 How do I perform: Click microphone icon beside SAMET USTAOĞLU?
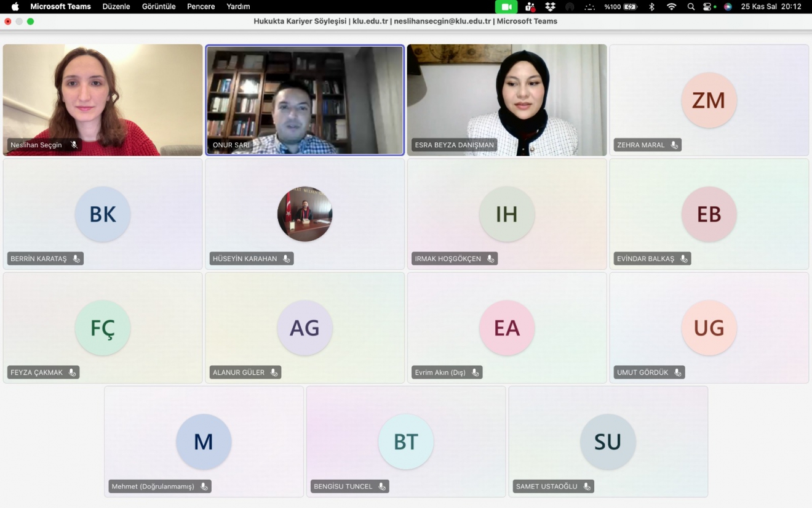(x=587, y=486)
